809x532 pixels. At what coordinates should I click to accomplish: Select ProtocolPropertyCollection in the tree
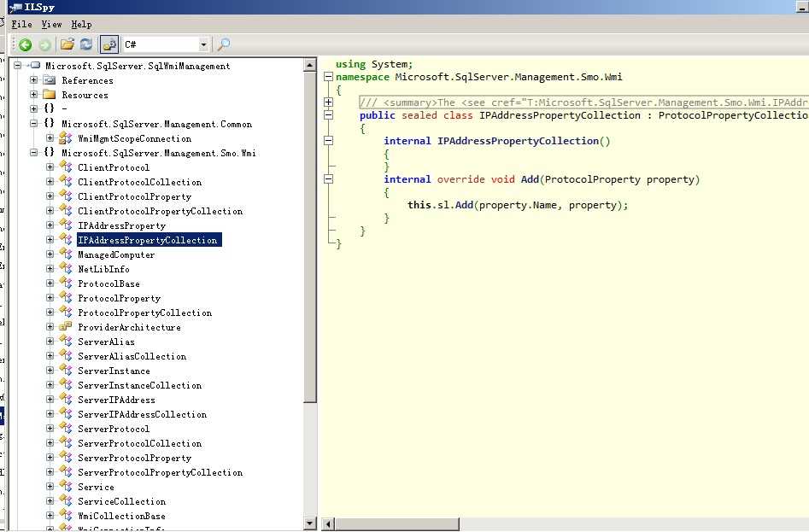[145, 313]
